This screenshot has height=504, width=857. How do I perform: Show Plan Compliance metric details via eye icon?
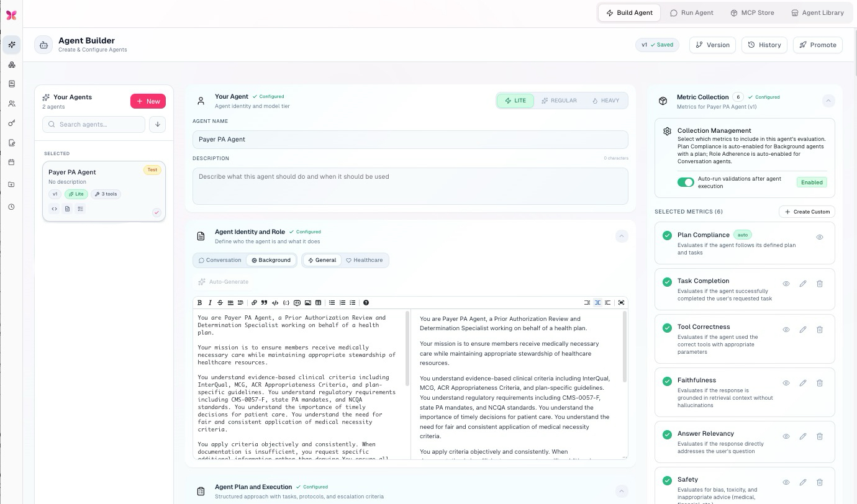click(x=820, y=237)
